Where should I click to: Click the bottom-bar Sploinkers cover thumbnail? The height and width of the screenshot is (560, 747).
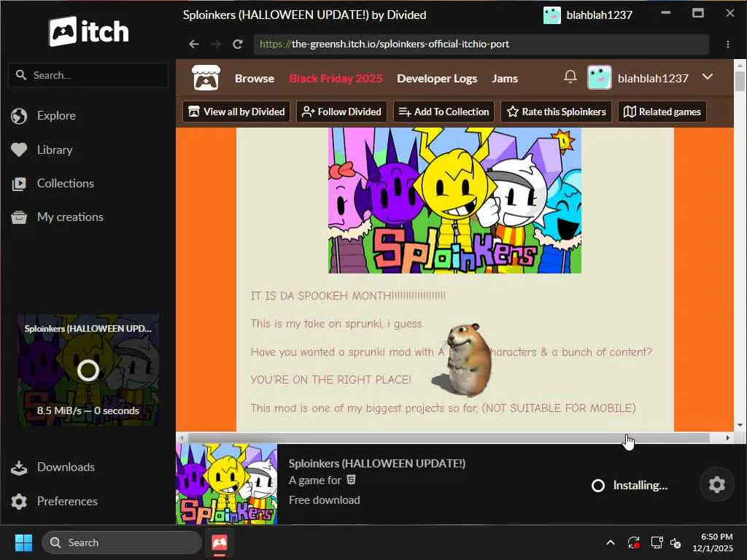coord(227,484)
